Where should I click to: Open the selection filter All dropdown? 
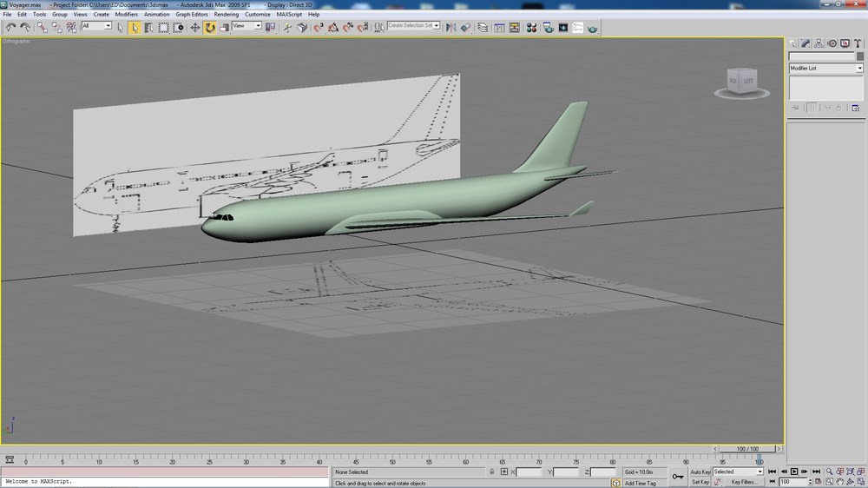pyautogui.click(x=96, y=26)
